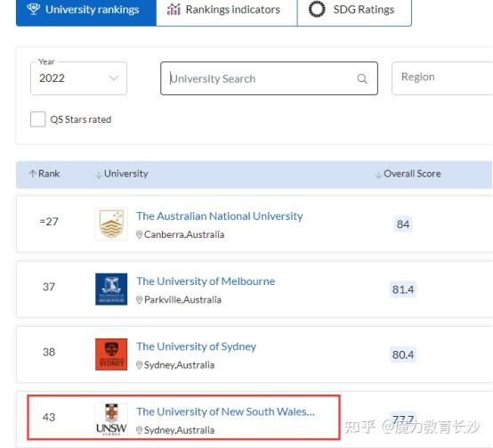The width and height of the screenshot is (493, 448).
Task: Click the rank 37 value
Action: click(x=49, y=287)
